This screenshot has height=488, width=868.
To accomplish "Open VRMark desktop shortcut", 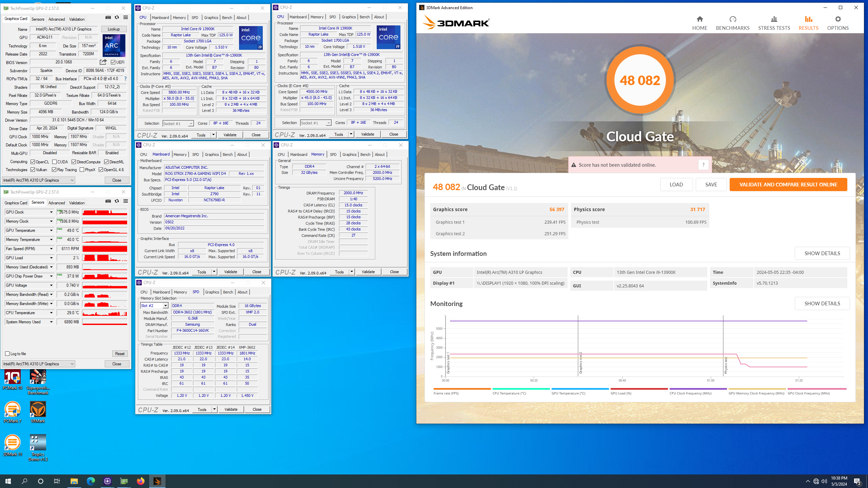I will pos(38,412).
